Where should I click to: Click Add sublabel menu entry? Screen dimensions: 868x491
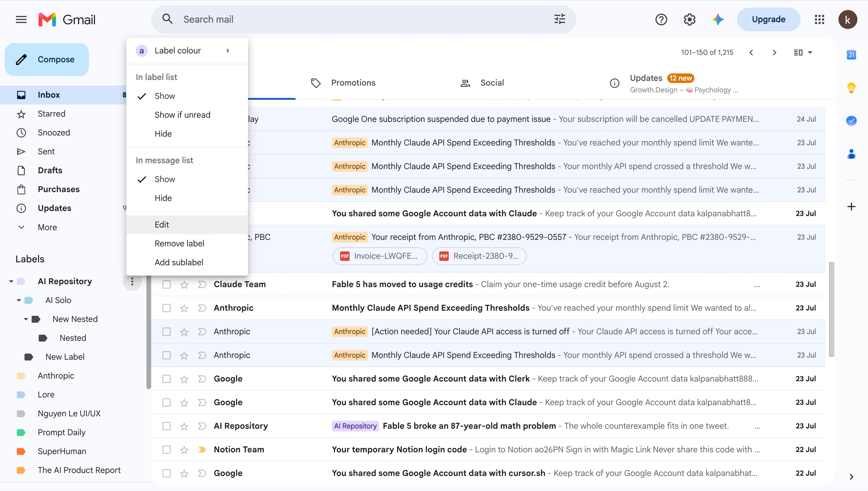click(x=187, y=262)
